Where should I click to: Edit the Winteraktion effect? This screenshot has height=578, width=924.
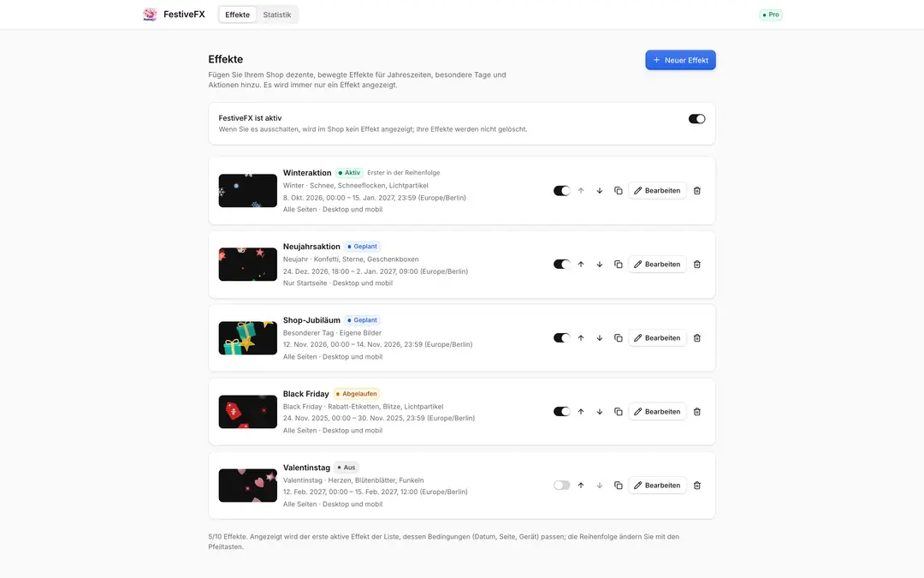pos(657,190)
